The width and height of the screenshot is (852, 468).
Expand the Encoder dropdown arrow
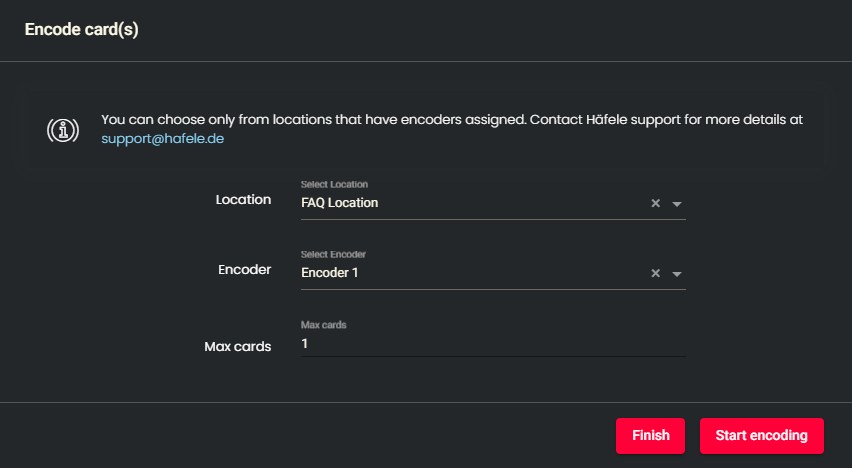pyautogui.click(x=677, y=274)
